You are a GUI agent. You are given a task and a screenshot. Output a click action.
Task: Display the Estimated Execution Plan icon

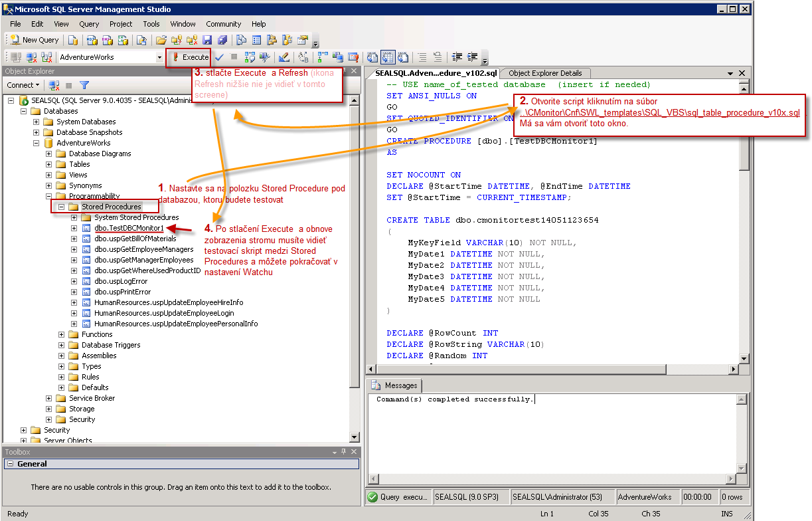click(x=250, y=57)
